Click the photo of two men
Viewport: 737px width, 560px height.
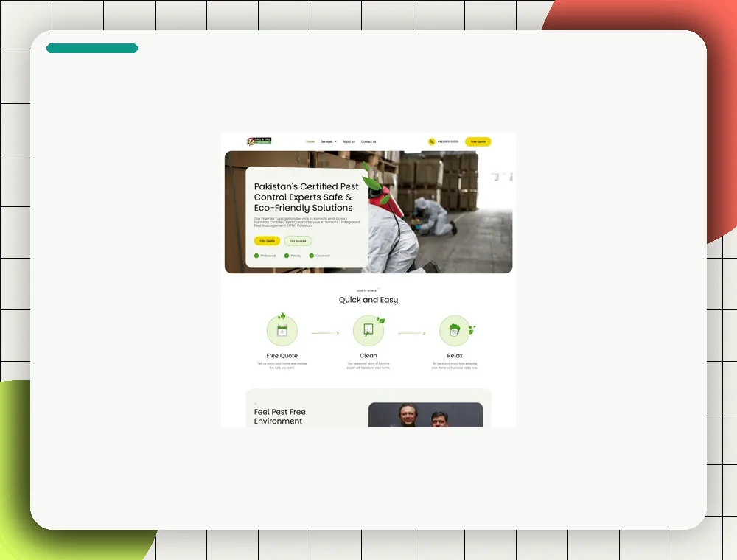[425, 415]
